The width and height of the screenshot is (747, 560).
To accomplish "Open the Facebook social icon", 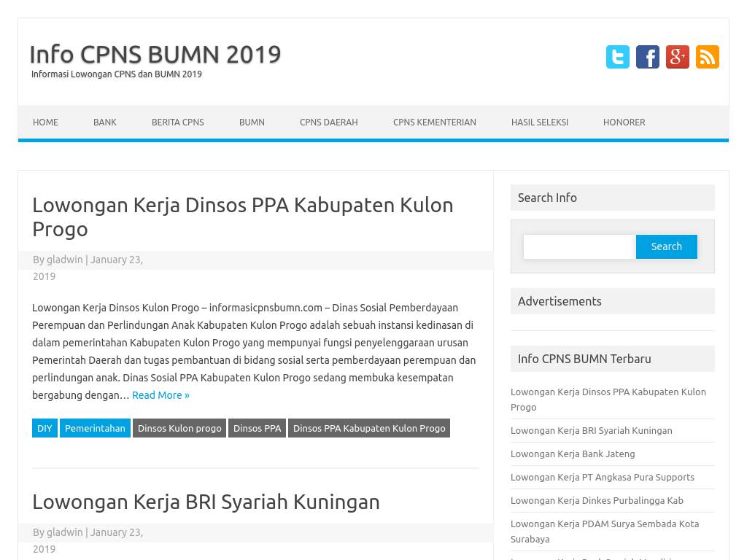I will tap(647, 57).
